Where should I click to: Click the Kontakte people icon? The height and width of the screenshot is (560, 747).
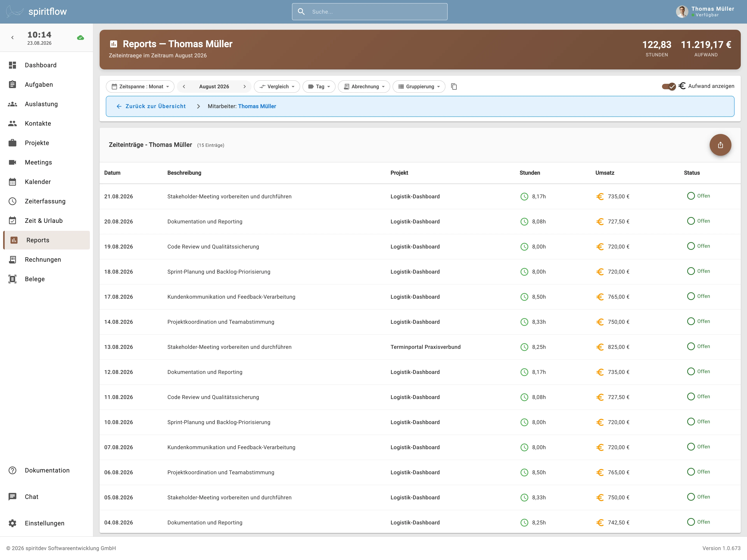click(12, 123)
